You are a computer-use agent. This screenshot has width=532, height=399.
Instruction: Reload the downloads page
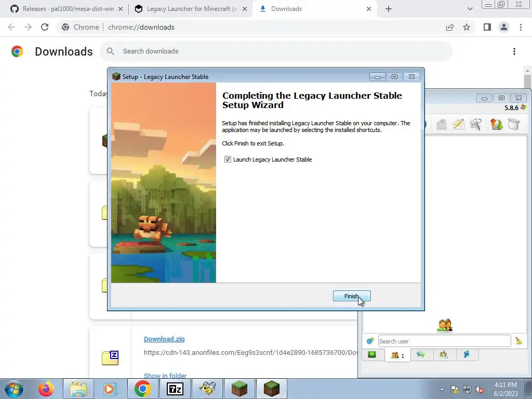pos(45,27)
